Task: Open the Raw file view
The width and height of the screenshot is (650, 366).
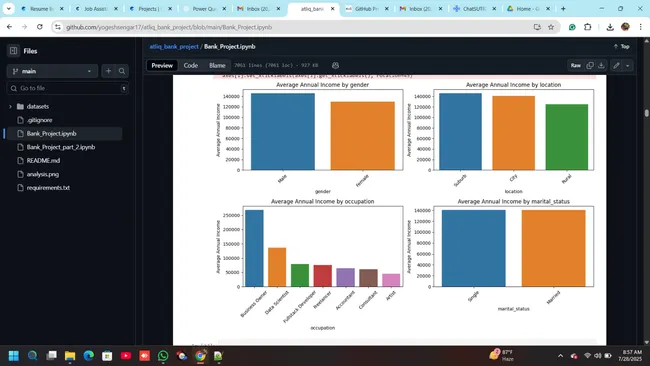Action: point(576,65)
